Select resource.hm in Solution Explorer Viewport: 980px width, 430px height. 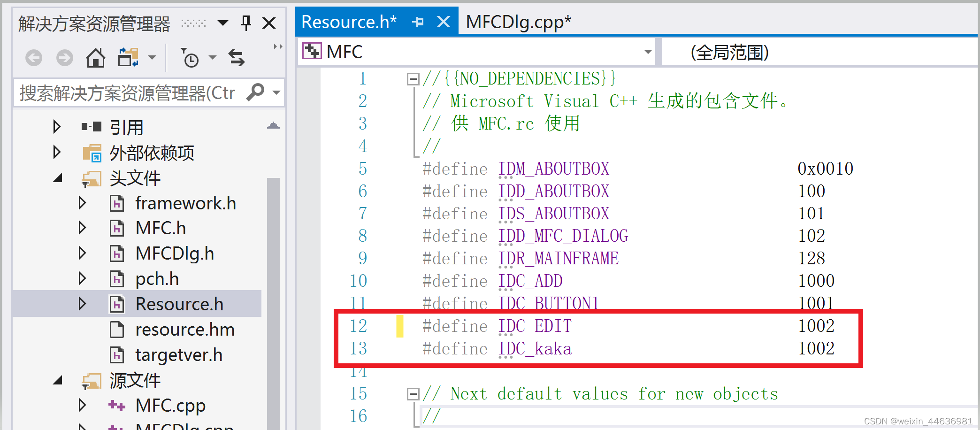click(185, 329)
